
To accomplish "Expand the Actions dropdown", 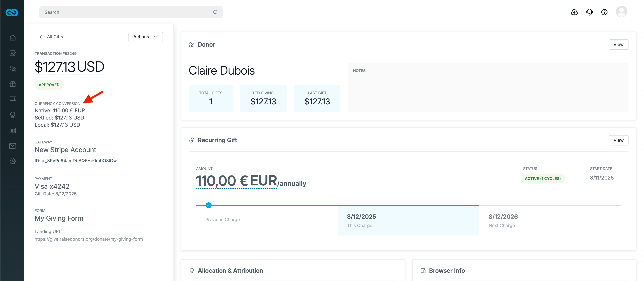I will pyautogui.click(x=145, y=37).
